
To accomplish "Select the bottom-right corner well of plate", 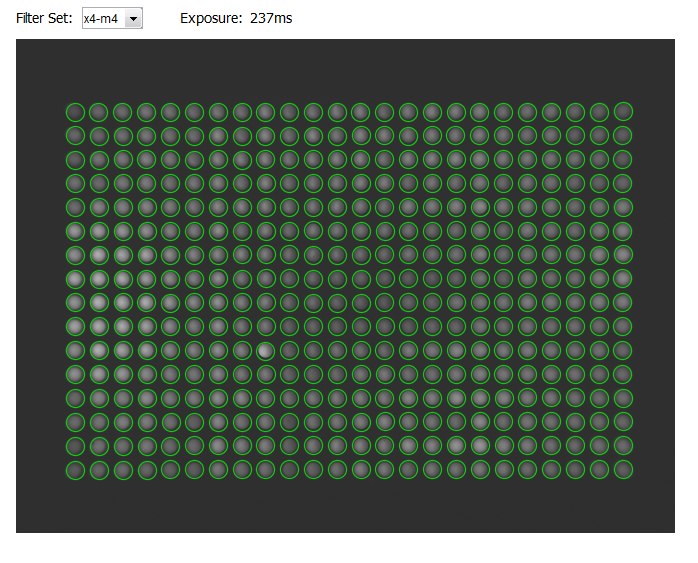I will pyautogui.click(x=623, y=469).
